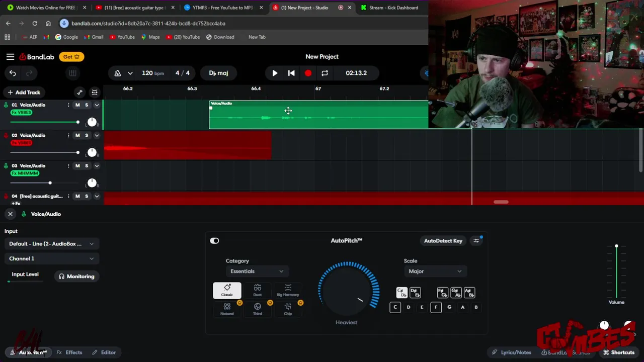Image resolution: width=644 pixels, height=362 pixels.
Task: Toggle the C♯/D♭ note in scale
Action: pos(401,293)
